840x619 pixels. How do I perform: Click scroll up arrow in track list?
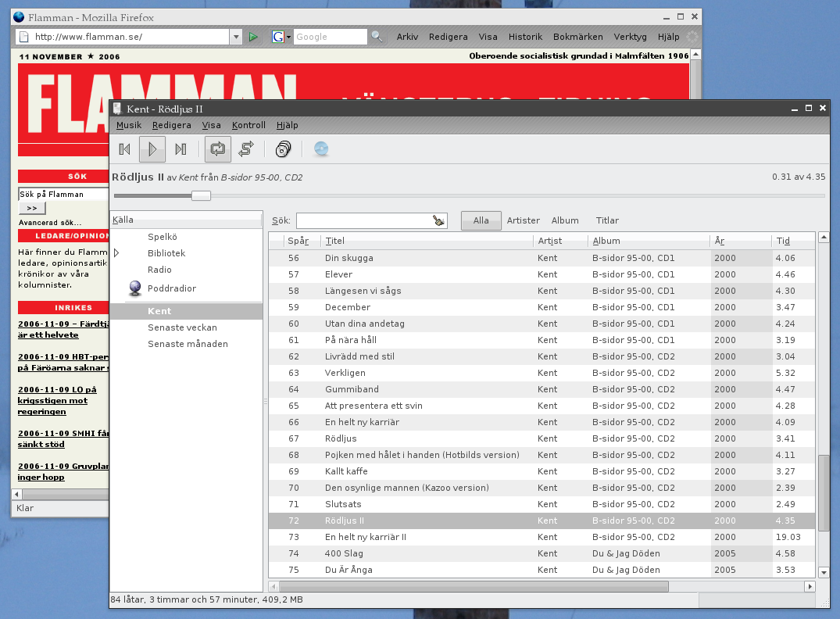pyautogui.click(x=824, y=237)
